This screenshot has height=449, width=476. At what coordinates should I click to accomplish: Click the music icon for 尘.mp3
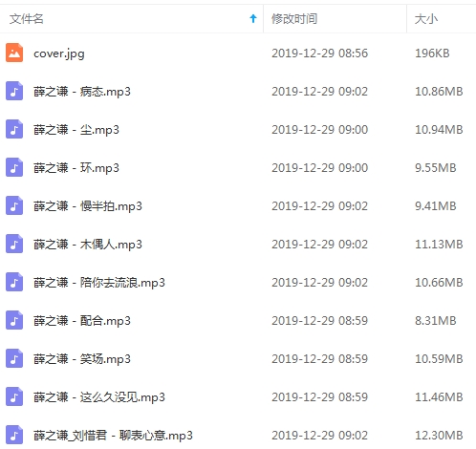[14, 129]
